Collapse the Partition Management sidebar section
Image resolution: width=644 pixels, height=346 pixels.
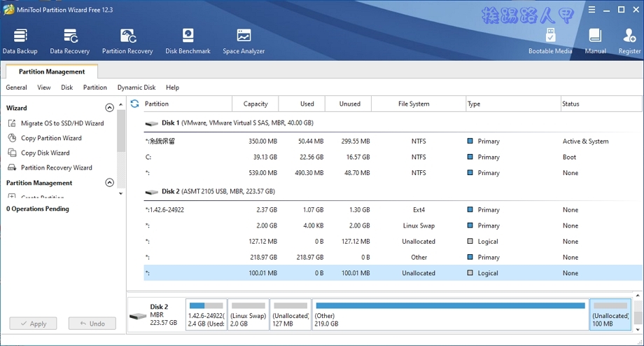(x=109, y=182)
